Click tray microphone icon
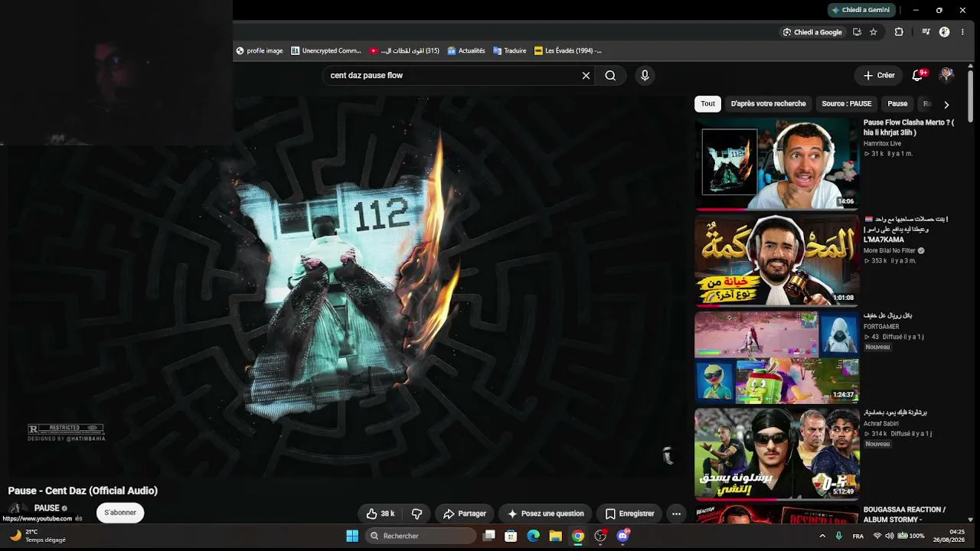980x551 pixels. click(x=839, y=536)
